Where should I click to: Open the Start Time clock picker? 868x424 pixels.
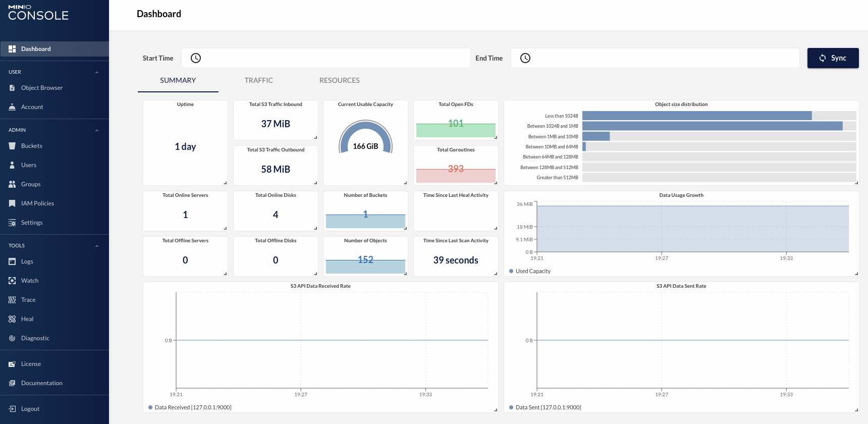(x=196, y=58)
